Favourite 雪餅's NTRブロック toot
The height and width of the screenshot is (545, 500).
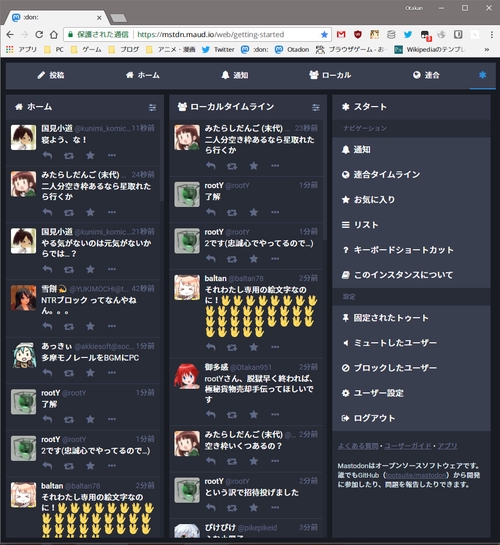90,326
